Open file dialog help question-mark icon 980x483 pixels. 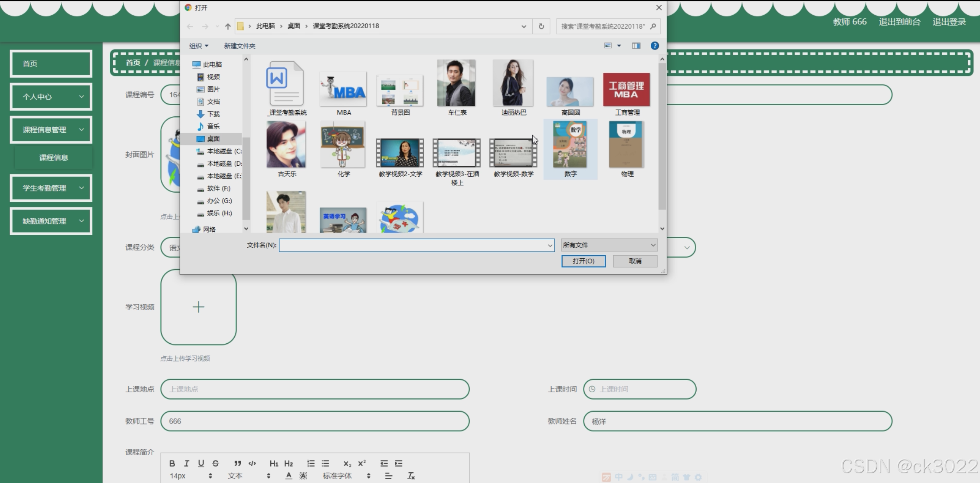[655, 46]
